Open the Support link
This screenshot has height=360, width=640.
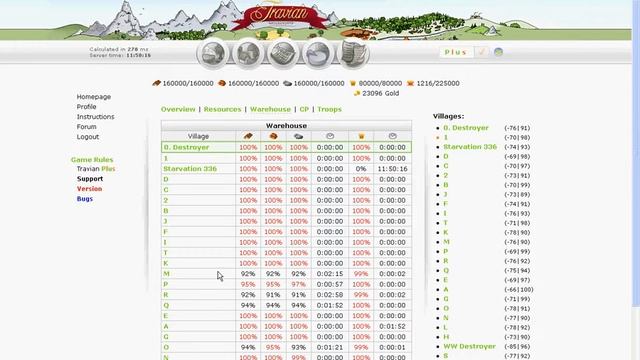click(90, 179)
